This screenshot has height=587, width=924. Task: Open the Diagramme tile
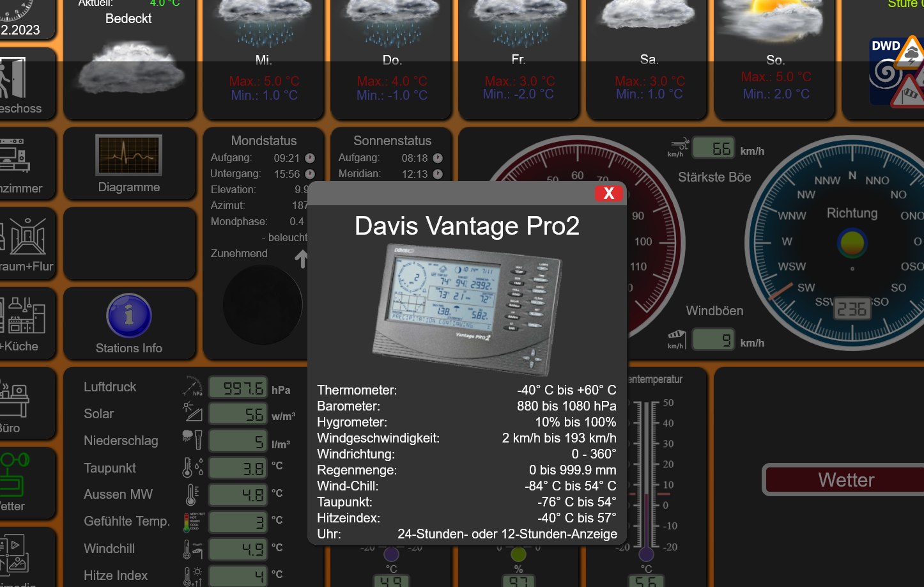pyautogui.click(x=129, y=164)
